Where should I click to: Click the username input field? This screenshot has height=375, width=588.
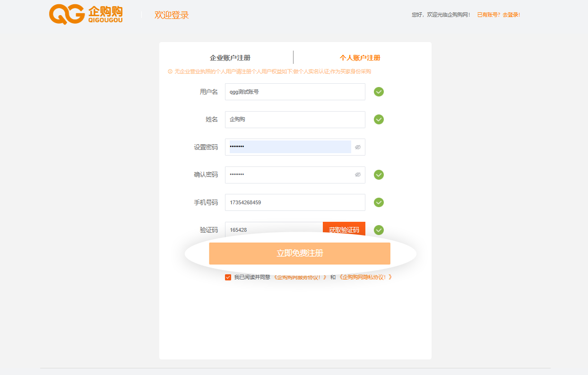click(x=295, y=92)
